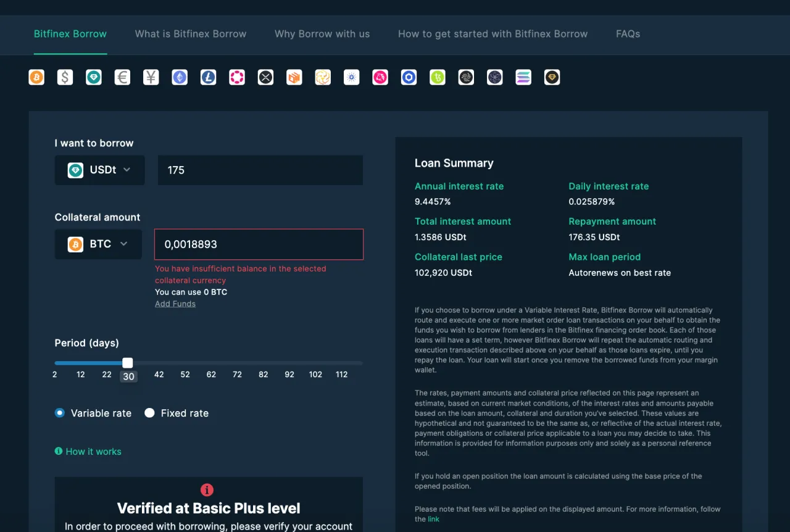Select the Litecoin currency icon
This screenshot has height=532, width=790.
click(x=209, y=77)
